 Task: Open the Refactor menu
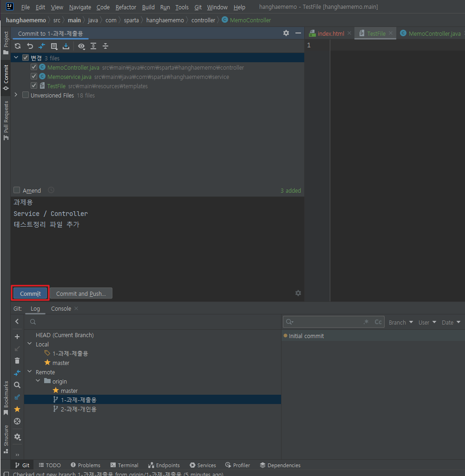(x=126, y=7)
